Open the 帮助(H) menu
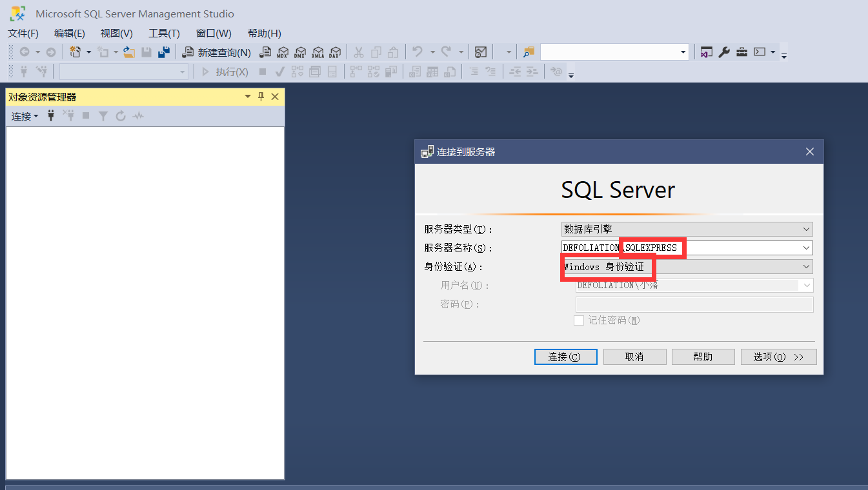Screen dimensions: 868x490 pyautogui.click(x=265, y=34)
